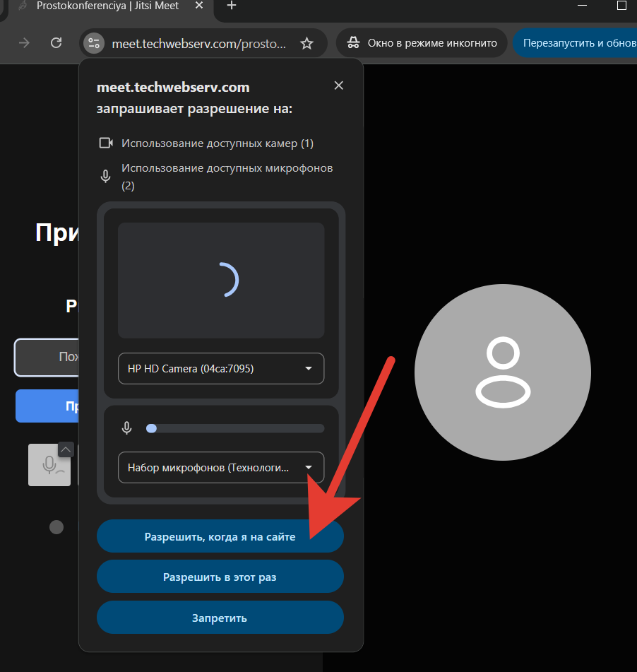Image resolution: width=637 pixels, height=672 pixels.
Task: Open a new tab with plus icon
Action: pos(231,6)
